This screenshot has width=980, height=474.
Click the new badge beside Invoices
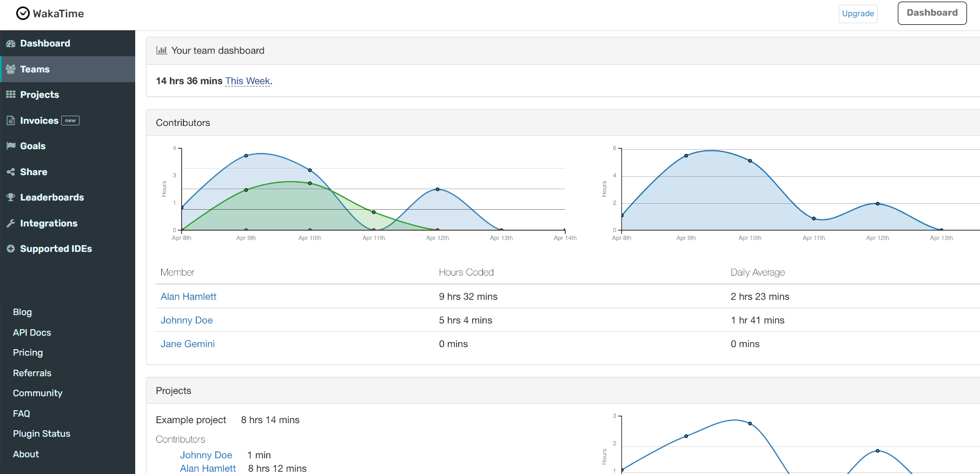click(70, 121)
